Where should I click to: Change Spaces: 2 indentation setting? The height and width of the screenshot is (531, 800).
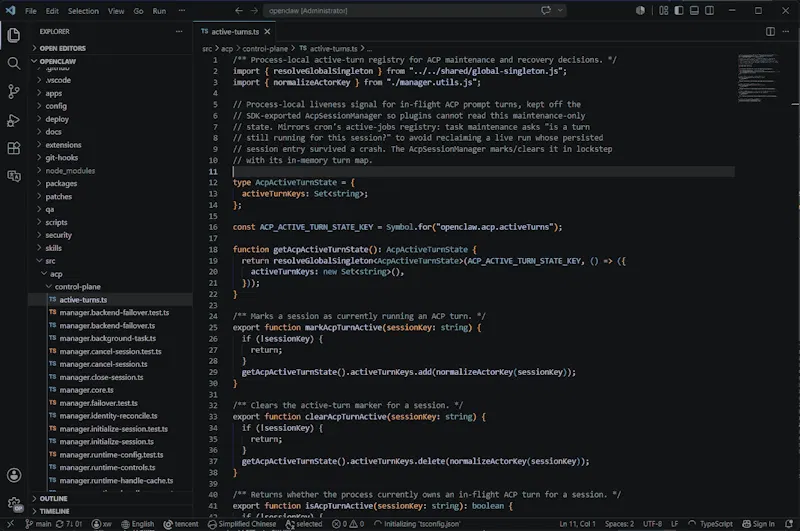click(x=619, y=524)
